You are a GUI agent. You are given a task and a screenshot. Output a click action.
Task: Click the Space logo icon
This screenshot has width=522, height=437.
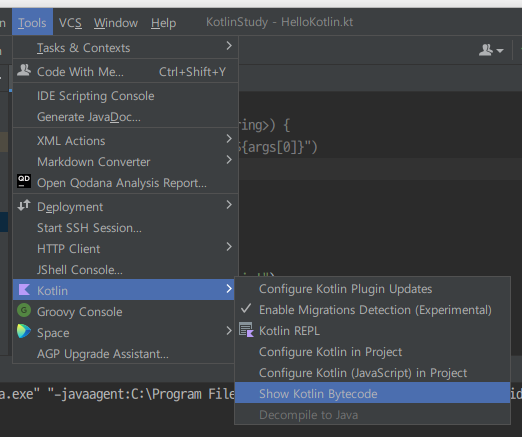pos(24,331)
